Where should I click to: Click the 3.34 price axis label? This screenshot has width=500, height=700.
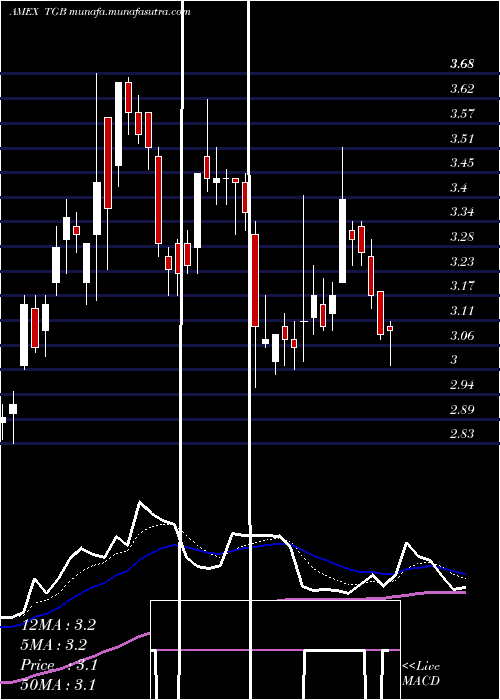point(462,212)
